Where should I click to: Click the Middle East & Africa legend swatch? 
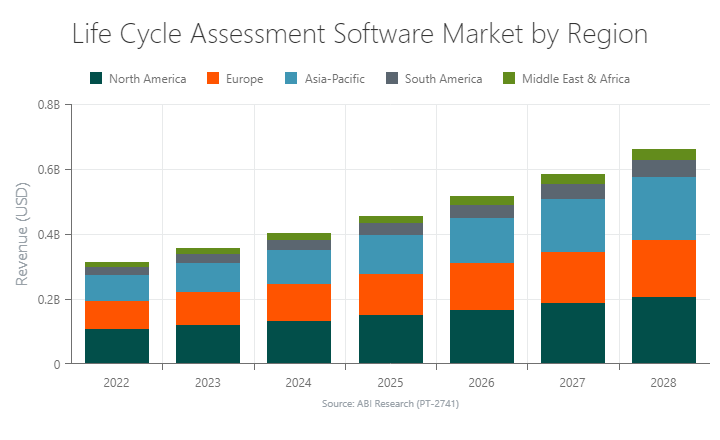click(x=509, y=78)
